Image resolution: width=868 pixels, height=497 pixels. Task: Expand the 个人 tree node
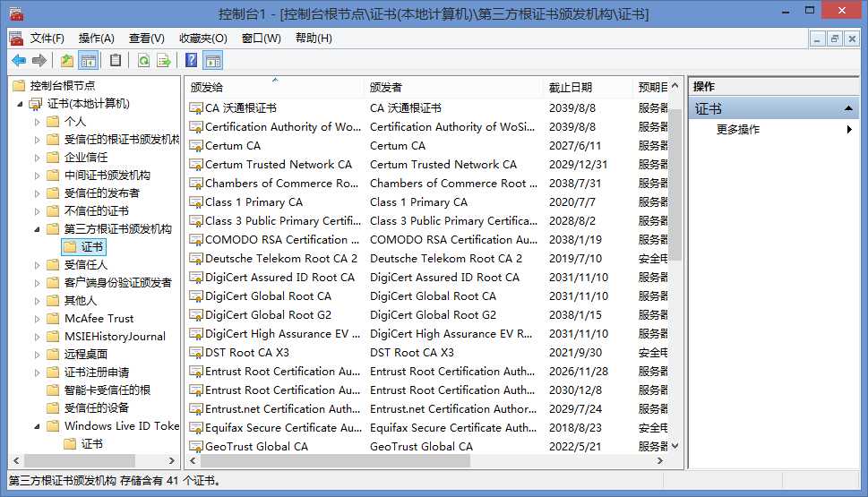[37, 122]
